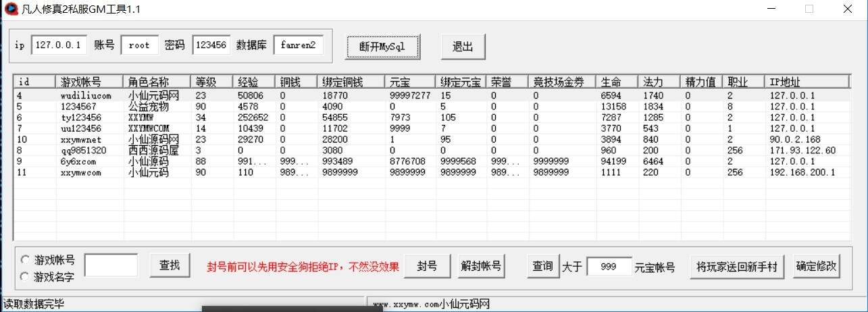Click the 解封帐号 unban button

[480, 266]
